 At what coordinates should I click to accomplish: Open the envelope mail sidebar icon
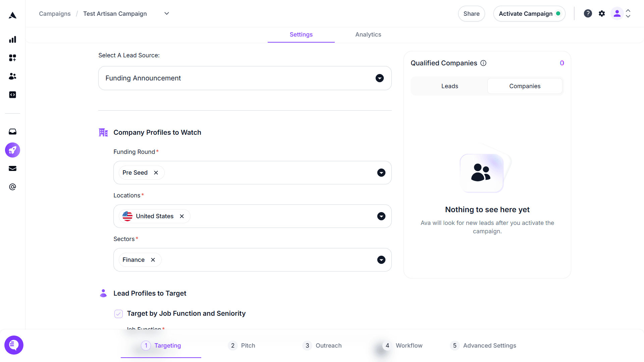[12, 169]
